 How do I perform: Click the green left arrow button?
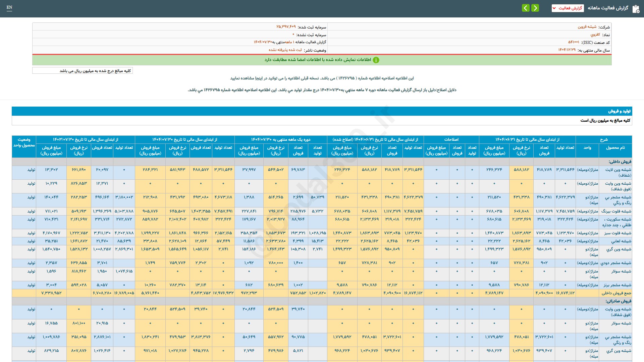click(526, 8)
